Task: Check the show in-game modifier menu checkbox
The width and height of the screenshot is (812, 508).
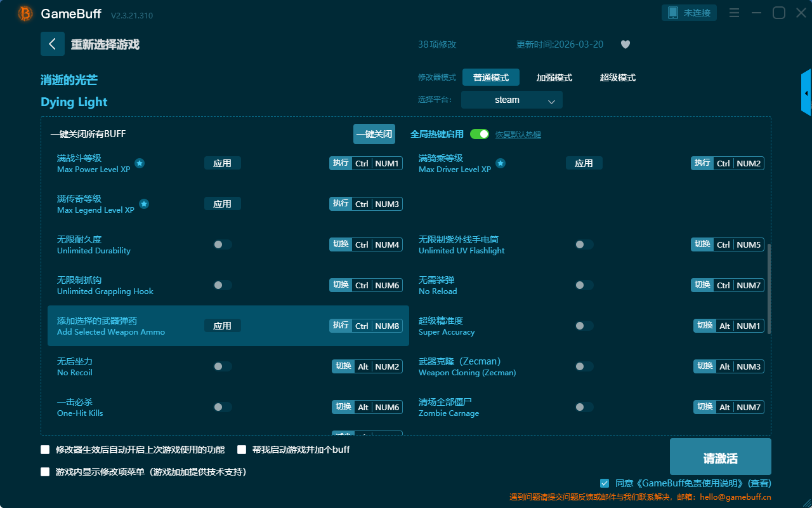Action: tap(45, 472)
